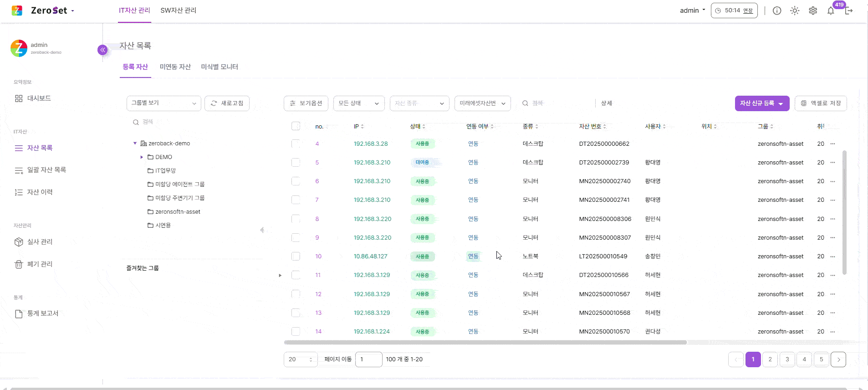The image size is (868, 390).
Task: Open the 미래에셋자산번 dropdown
Action: (482, 103)
